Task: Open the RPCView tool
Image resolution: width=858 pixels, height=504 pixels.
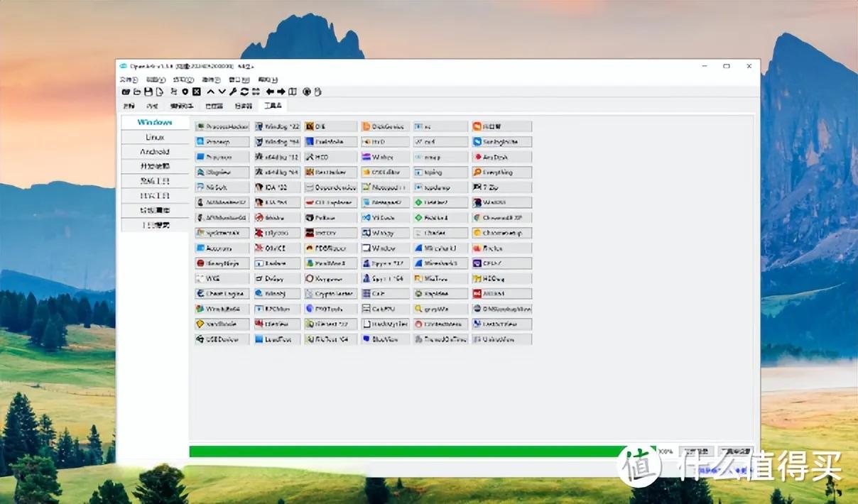Action: (277, 309)
